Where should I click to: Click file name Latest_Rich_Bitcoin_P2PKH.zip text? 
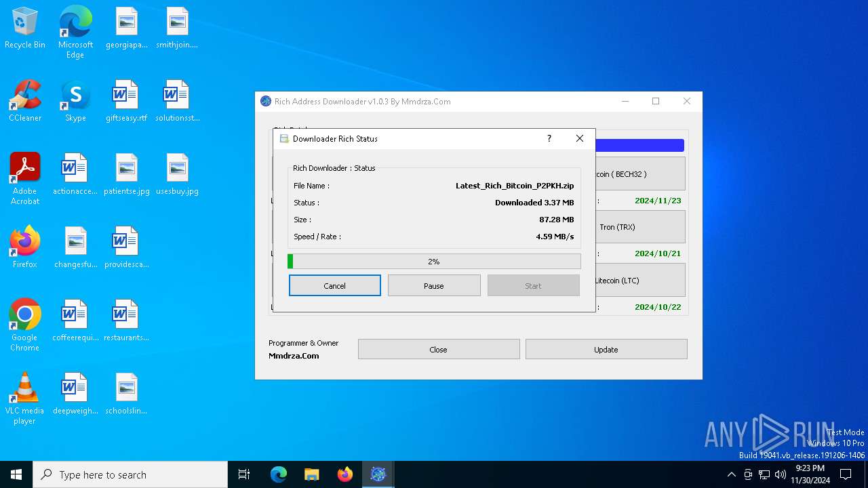tap(515, 186)
